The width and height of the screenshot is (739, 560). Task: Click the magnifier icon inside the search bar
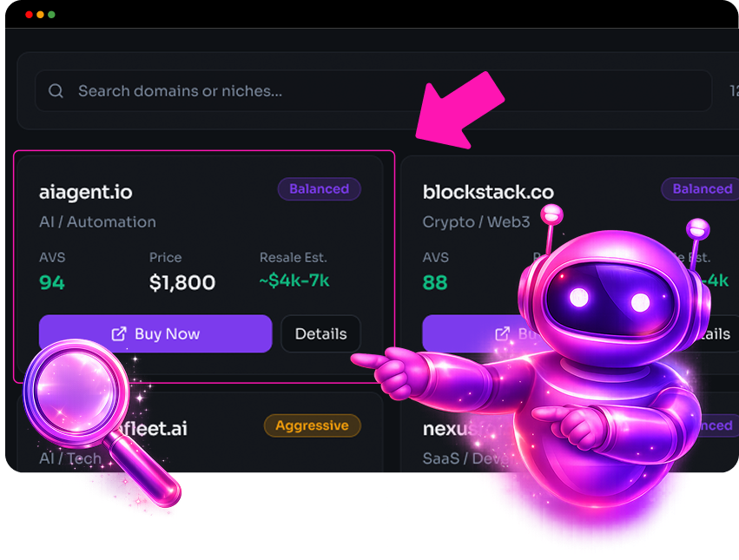pos(56,90)
